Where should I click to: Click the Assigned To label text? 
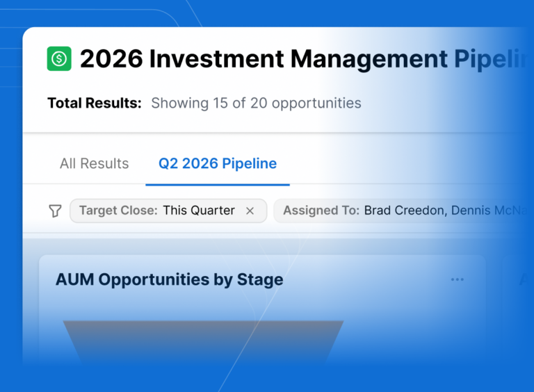tap(321, 211)
